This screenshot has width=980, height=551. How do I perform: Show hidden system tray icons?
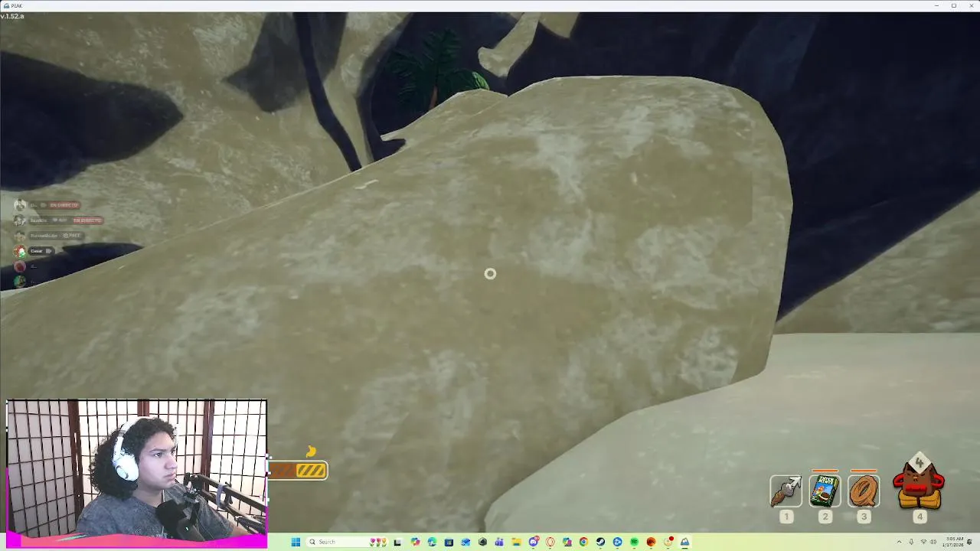(900, 542)
